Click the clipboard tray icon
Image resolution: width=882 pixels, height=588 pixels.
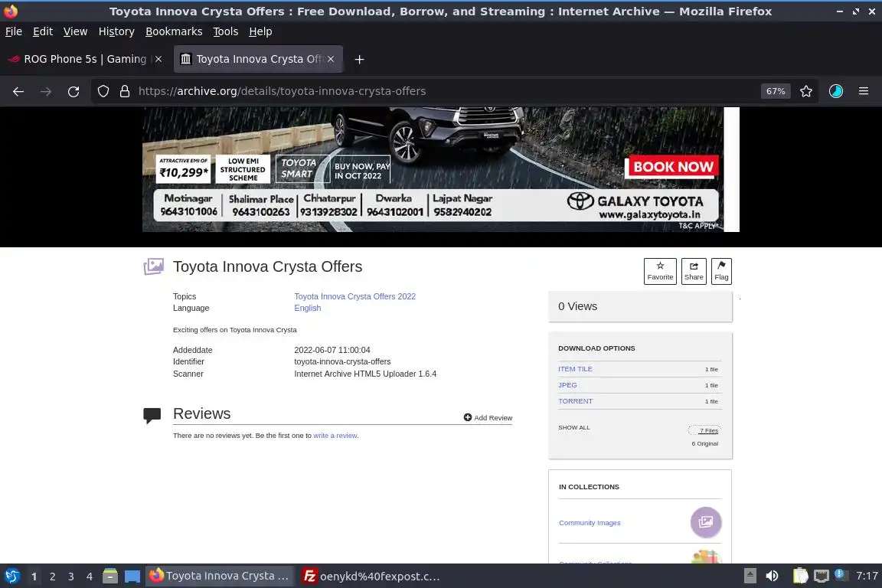(800, 577)
